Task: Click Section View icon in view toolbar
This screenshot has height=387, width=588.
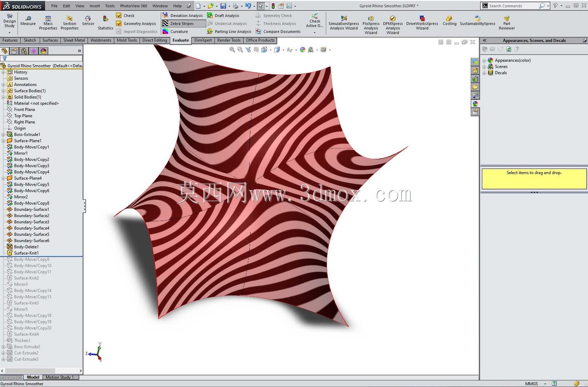Action: tap(256, 50)
